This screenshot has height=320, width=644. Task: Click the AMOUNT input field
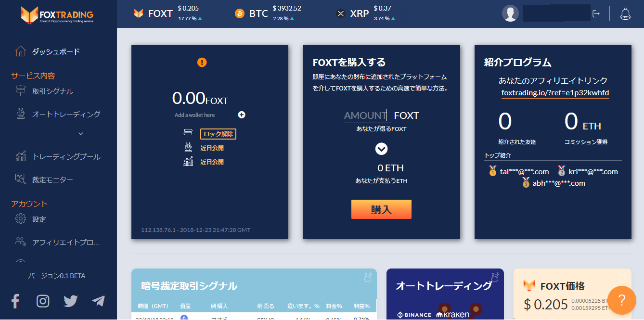[365, 115]
